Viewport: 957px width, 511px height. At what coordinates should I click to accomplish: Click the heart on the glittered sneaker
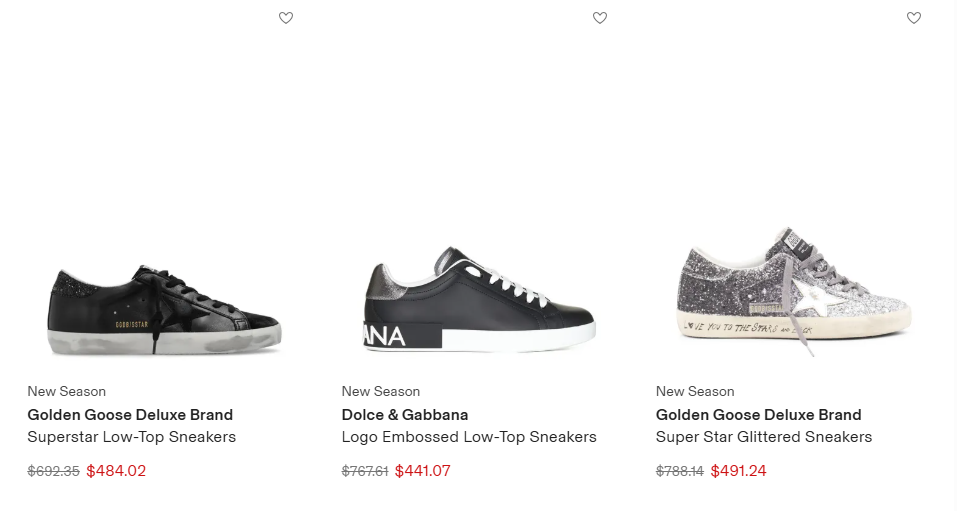[x=914, y=18]
